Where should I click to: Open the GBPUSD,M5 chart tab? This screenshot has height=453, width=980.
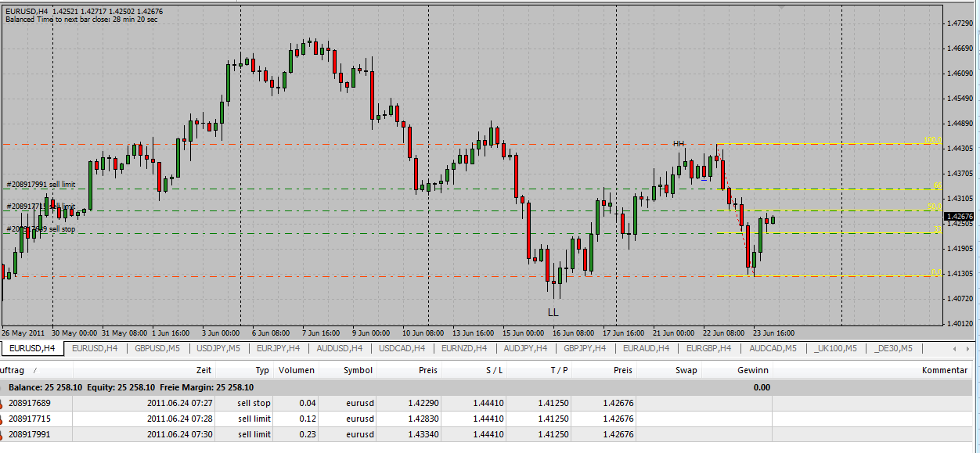coord(157,348)
